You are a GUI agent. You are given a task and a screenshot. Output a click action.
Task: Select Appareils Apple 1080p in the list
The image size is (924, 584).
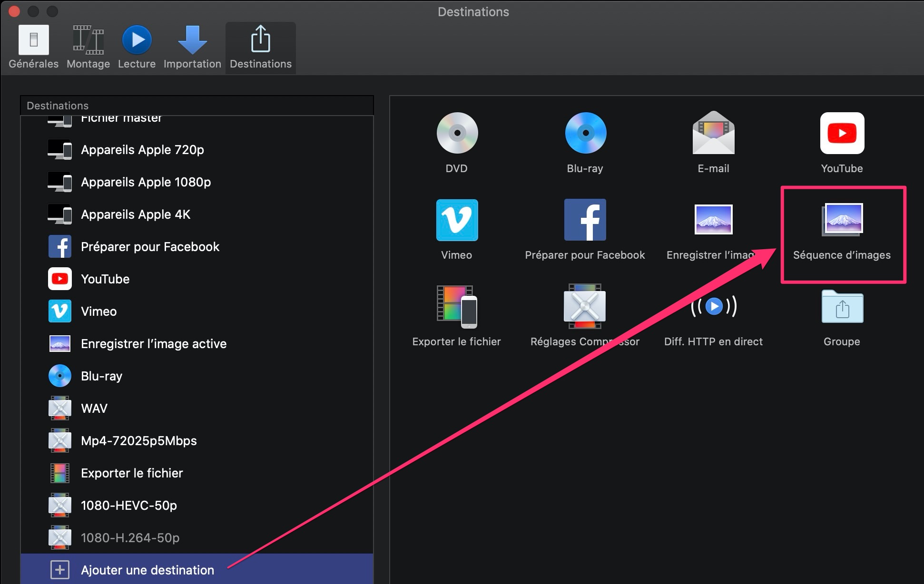point(197,182)
